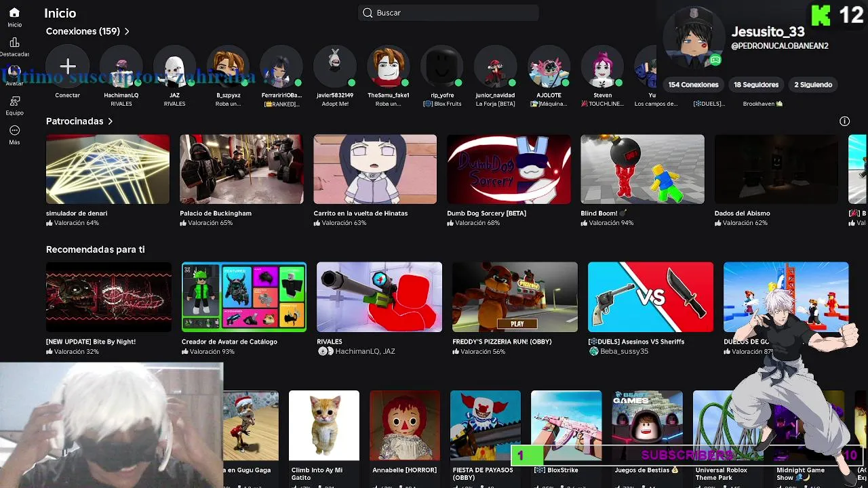
Task: Open Bite By Night game thumbnail
Action: click(108, 297)
